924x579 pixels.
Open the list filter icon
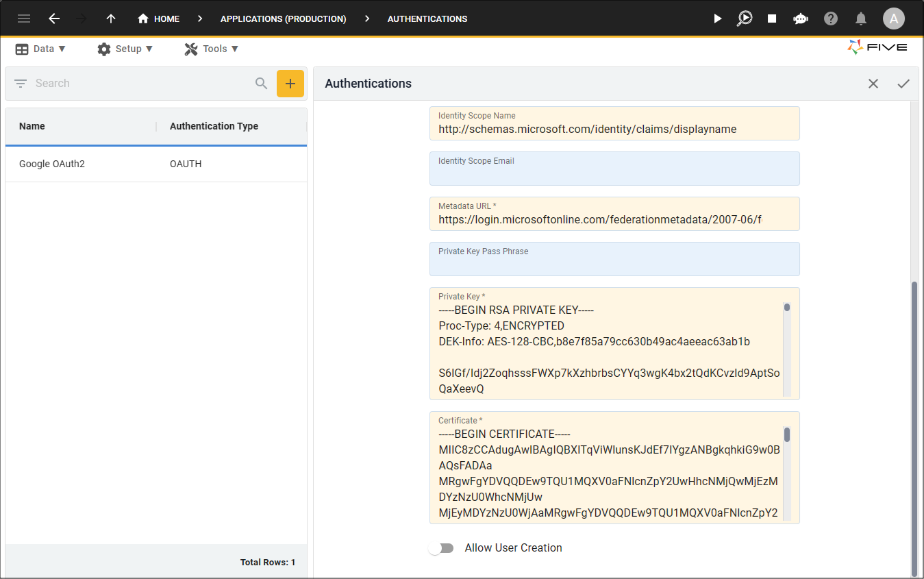pyautogui.click(x=21, y=84)
